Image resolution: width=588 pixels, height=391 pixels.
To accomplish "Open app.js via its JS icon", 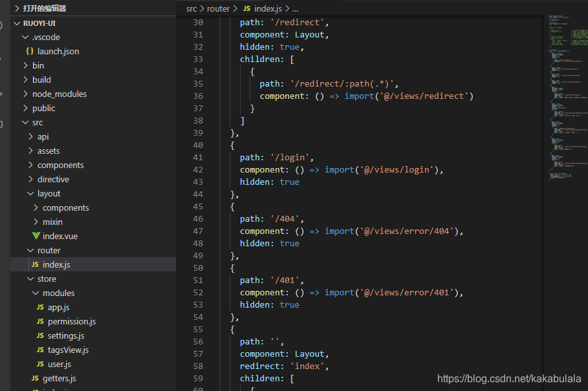I will tap(41, 307).
